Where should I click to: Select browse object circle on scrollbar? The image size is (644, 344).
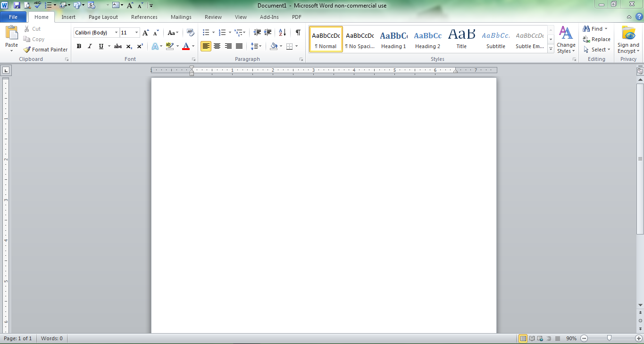[640, 320]
